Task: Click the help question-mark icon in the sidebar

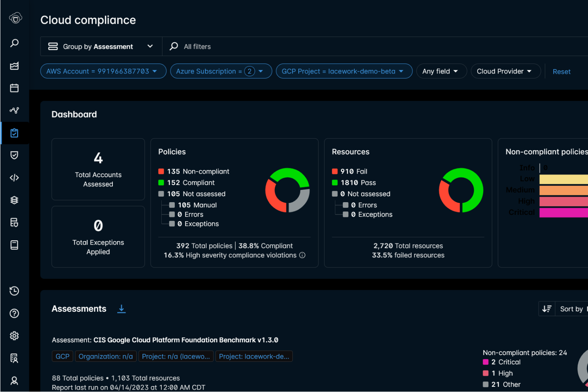Action: 14,313
